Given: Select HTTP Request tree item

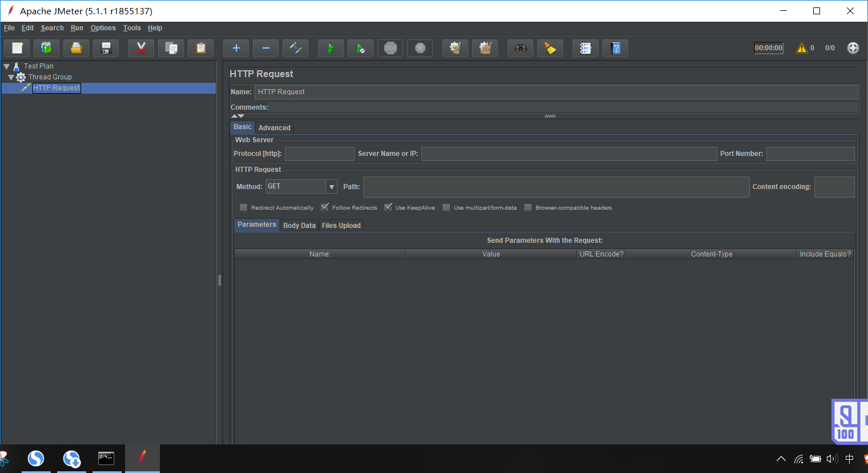Looking at the screenshot, I should point(57,88).
